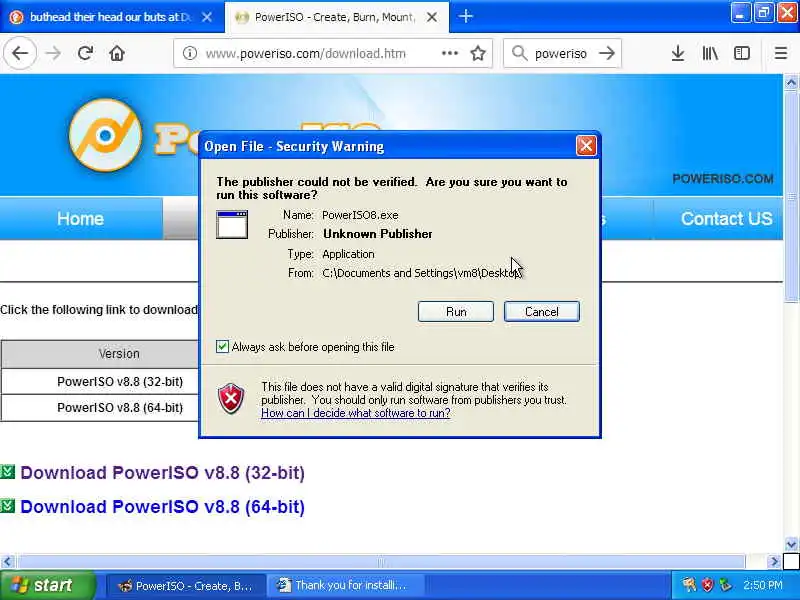The width and height of the screenshot is (800, 600).
Task: Close the Security Warning dialog with X
Action: 586,146
